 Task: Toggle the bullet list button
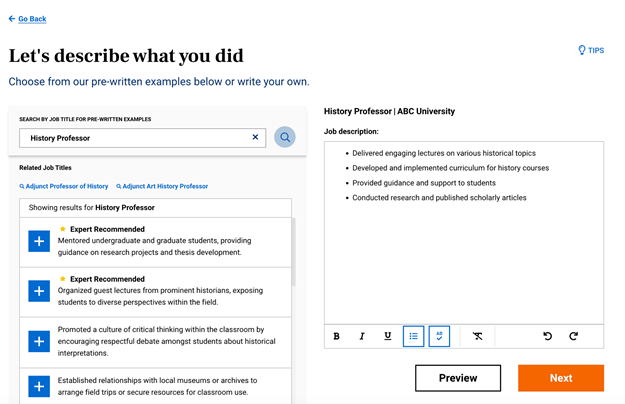[x=413, y=337]
